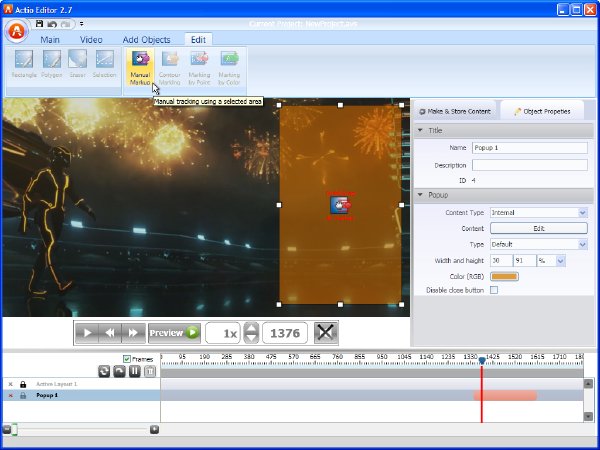600x450 pixels.
Task: Activate Manual Markup tracking
Action: (140, 67)
